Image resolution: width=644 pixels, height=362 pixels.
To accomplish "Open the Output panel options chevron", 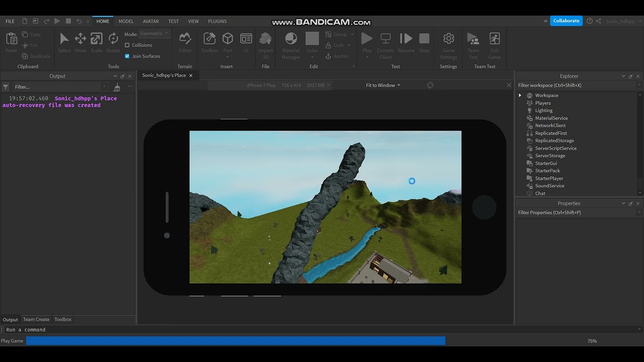I will coord(115,76).
